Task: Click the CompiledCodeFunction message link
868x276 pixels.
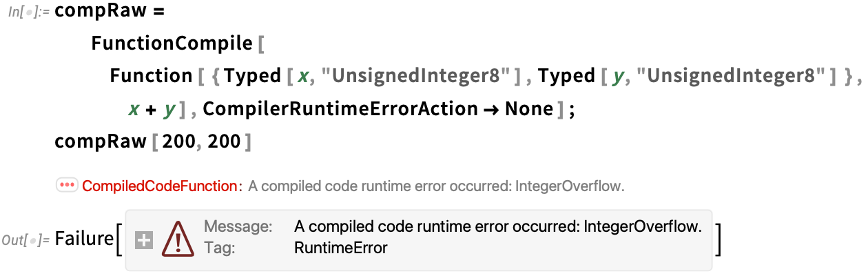Action: click(159, 186)
